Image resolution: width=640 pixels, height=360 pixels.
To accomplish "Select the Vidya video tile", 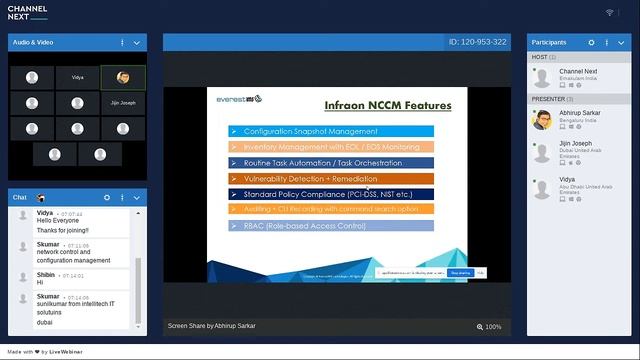I will click(78, 78).
